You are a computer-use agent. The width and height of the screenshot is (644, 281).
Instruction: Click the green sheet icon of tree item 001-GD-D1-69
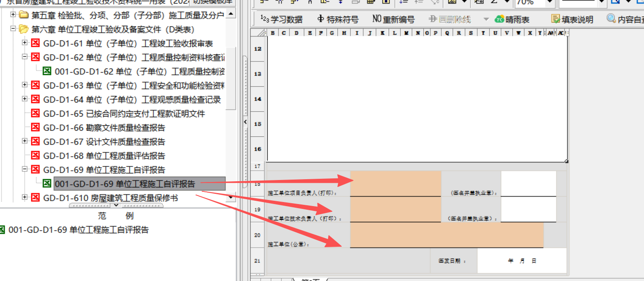click(x=47, y=184)
